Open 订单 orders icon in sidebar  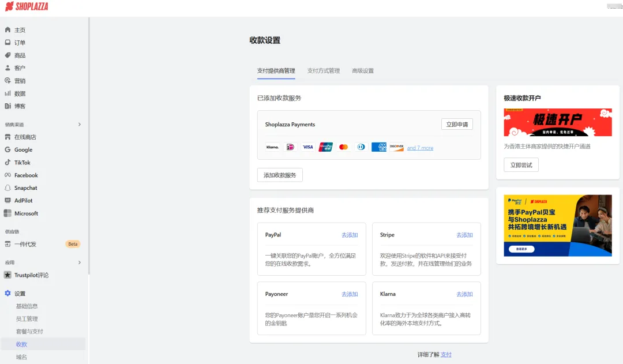[8, 43]
